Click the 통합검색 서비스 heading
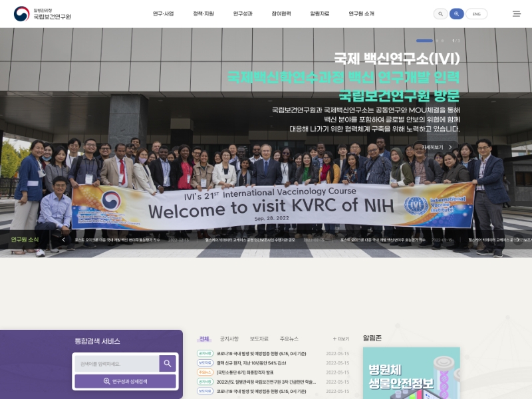This screenshot has height=399, width=532. [97, 341]
